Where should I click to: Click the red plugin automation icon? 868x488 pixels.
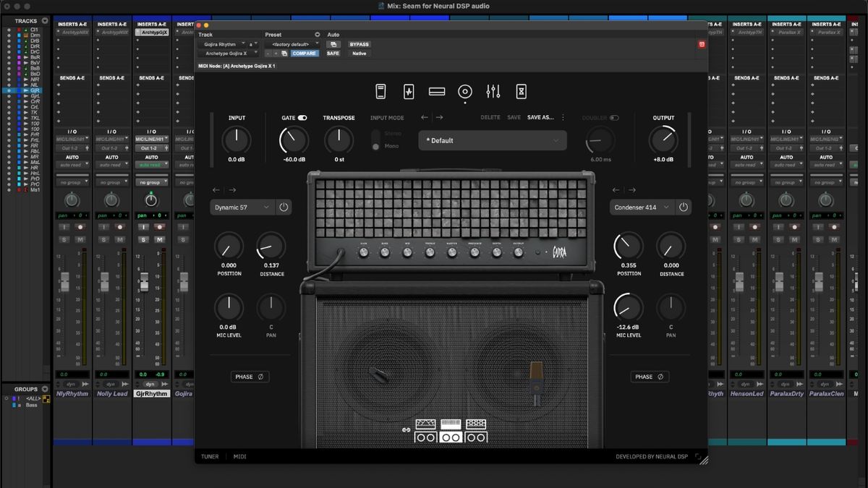point(701,44)
